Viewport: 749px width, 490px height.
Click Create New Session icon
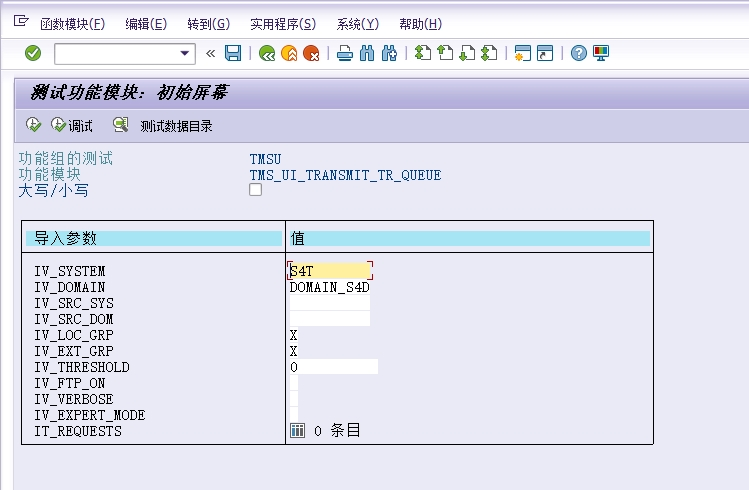523,53
